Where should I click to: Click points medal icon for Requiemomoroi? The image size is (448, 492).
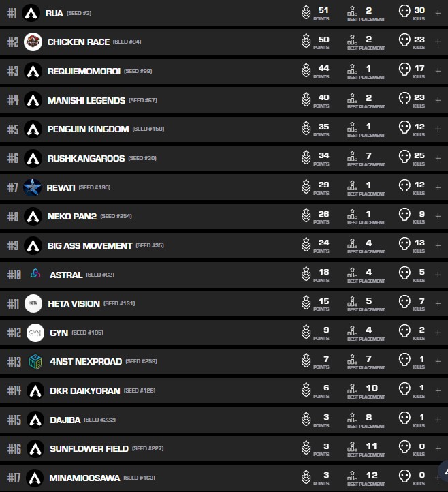(306, 71)
